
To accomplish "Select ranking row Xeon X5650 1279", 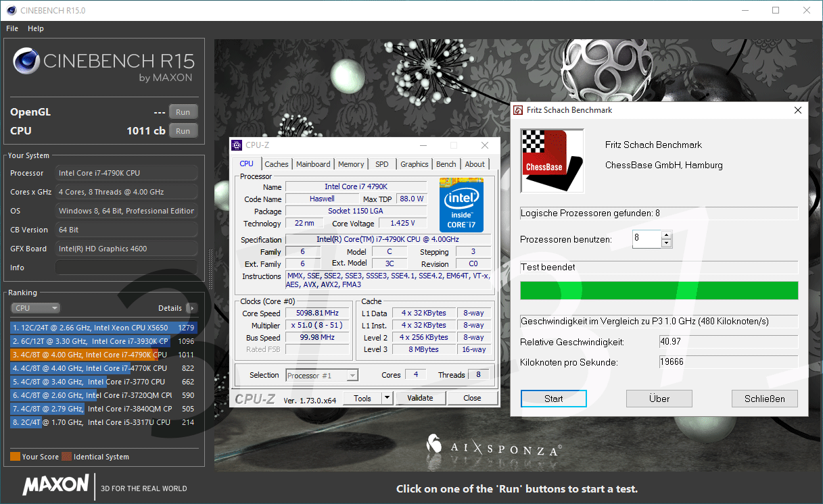I will click(103, 328).
